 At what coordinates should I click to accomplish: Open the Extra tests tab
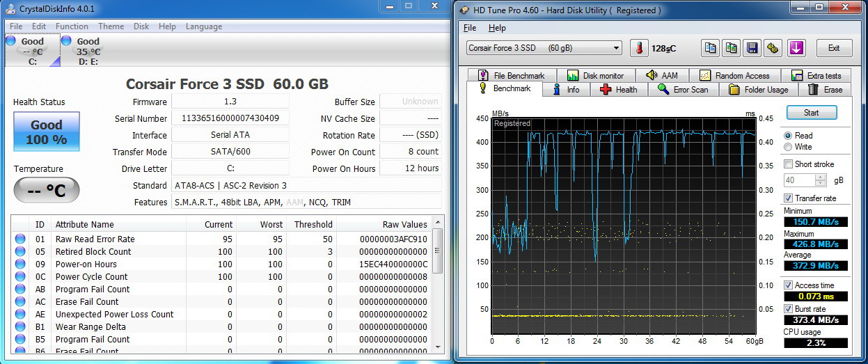pyautogui.click(x=816, y=75)
